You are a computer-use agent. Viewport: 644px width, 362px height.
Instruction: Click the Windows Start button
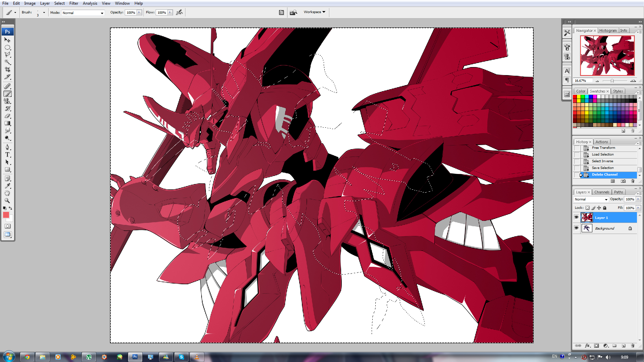8,357
